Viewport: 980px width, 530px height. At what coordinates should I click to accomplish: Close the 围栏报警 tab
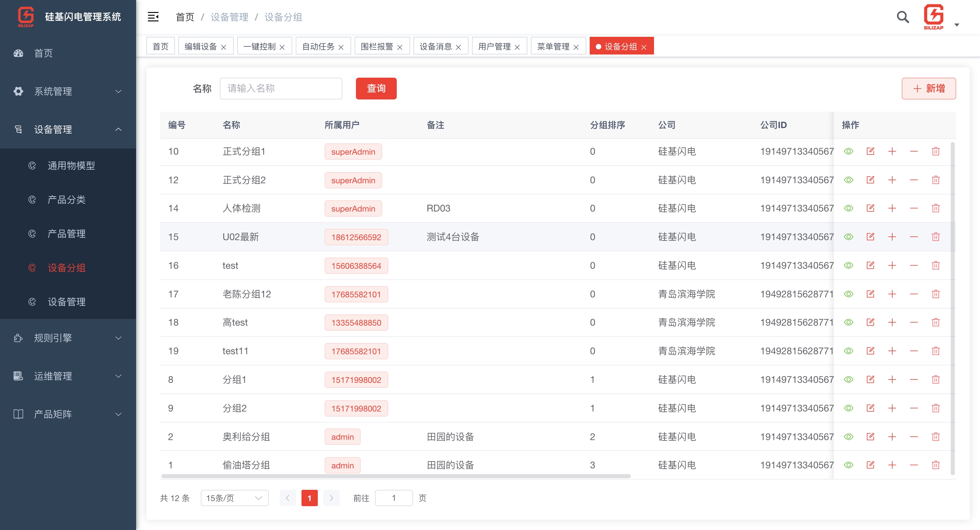tap(400, 47)
